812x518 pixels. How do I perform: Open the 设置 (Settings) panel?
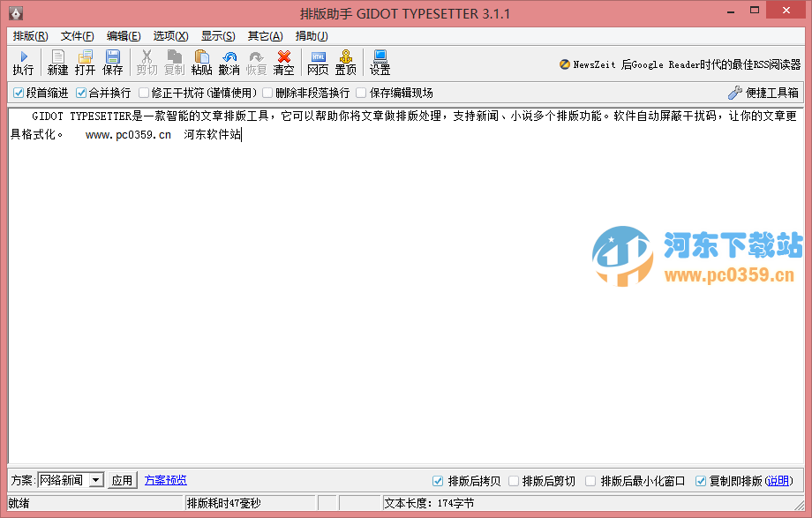pos(379,62)
